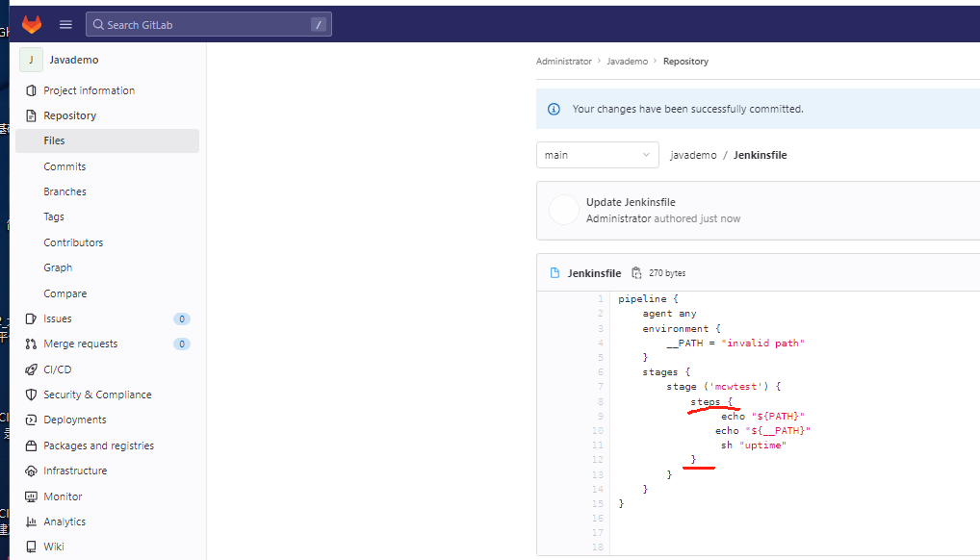Copy the Jenkinsfile path with clipboard icon

click(636, 273)
